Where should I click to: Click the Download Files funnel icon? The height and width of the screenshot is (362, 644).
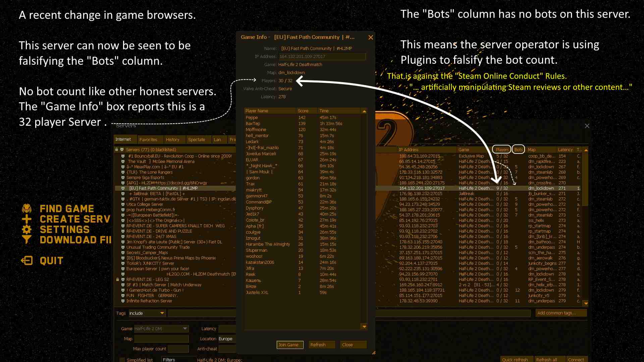point(27,240)
